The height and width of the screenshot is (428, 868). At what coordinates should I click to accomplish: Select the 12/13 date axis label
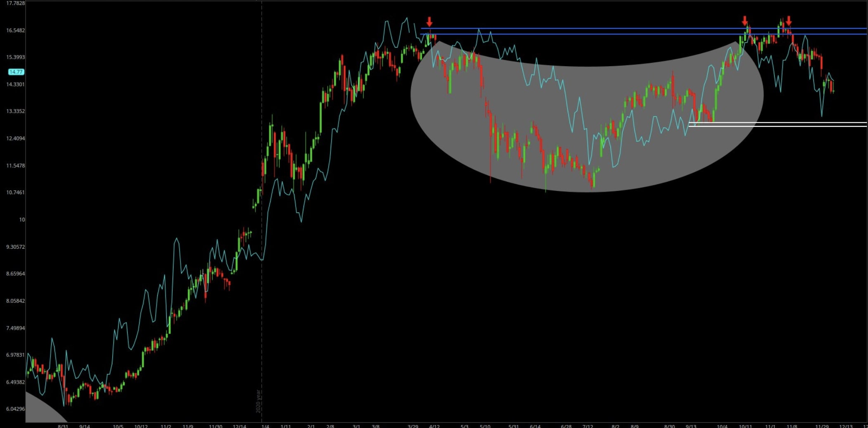[x=846, y=426]
